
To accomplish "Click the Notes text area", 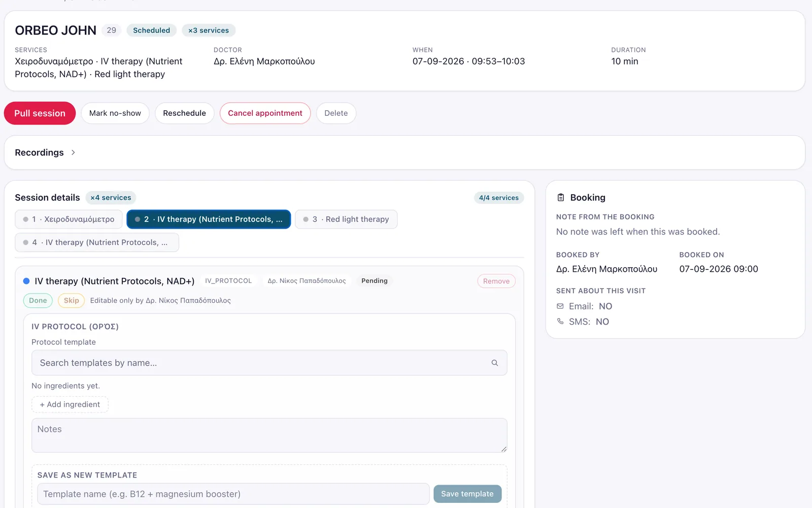I will click(269, 435).
